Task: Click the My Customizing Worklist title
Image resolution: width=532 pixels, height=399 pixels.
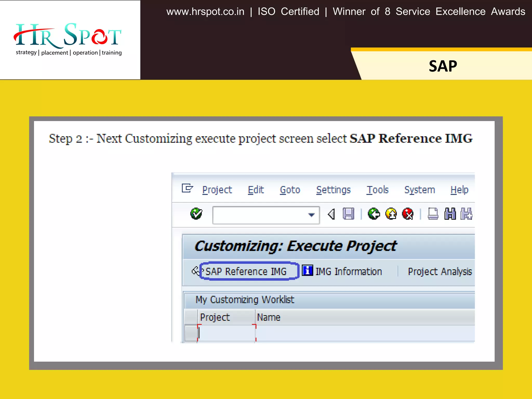Action: pyautogui.click(x=245, y=300)
